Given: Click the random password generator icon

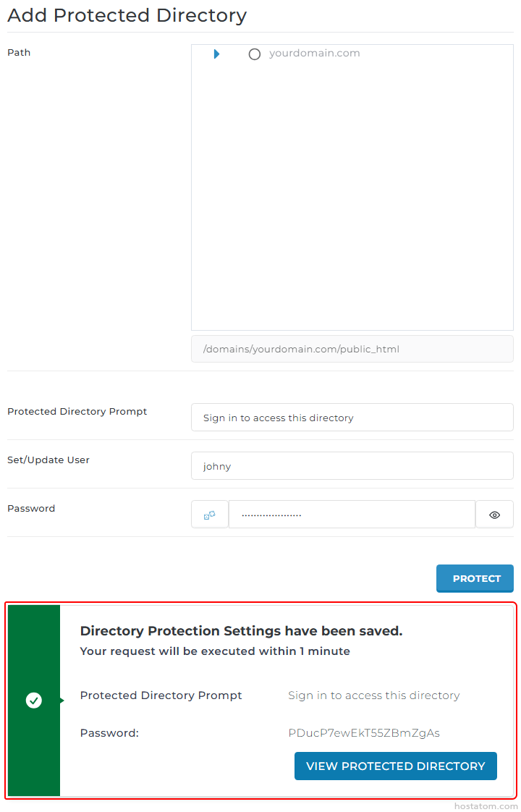Looking at the screenshot, I should pyautogui.click(x=210, y=515).
